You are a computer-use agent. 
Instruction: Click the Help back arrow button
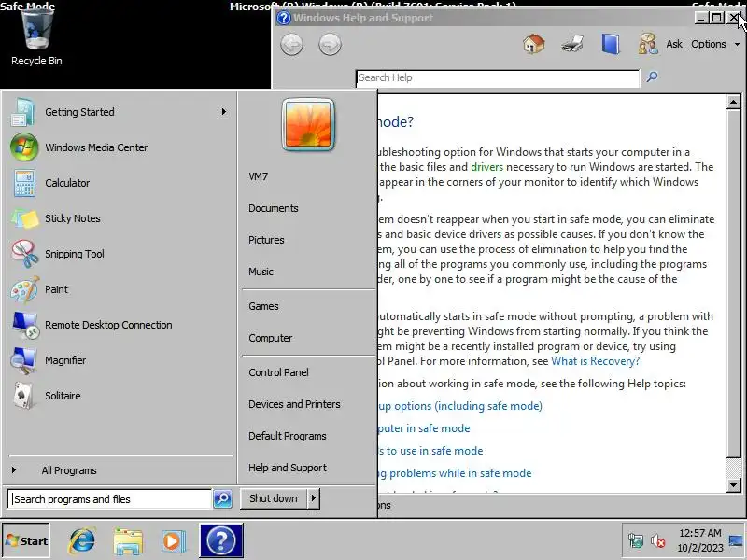tap(292, 45)
